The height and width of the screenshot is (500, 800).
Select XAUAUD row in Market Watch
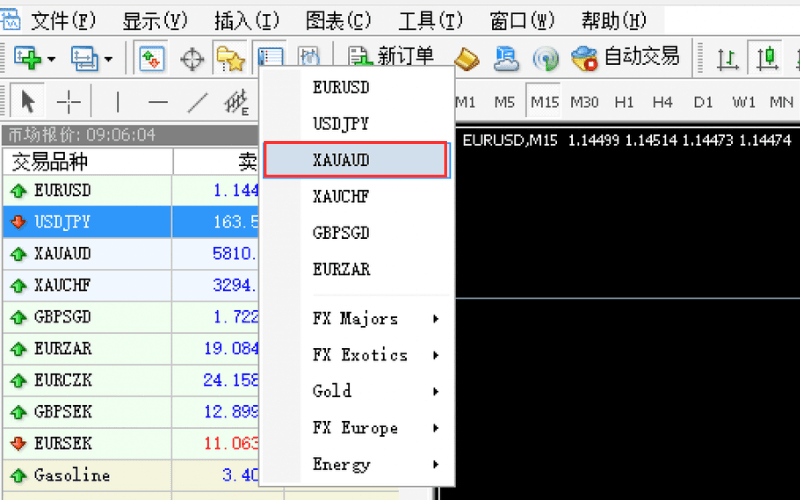131,254
